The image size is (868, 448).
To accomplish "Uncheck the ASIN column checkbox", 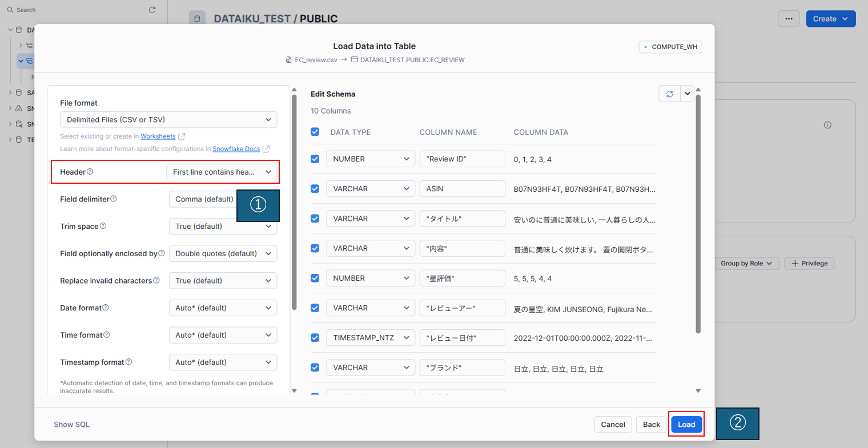I will click(x=315, y=188).
